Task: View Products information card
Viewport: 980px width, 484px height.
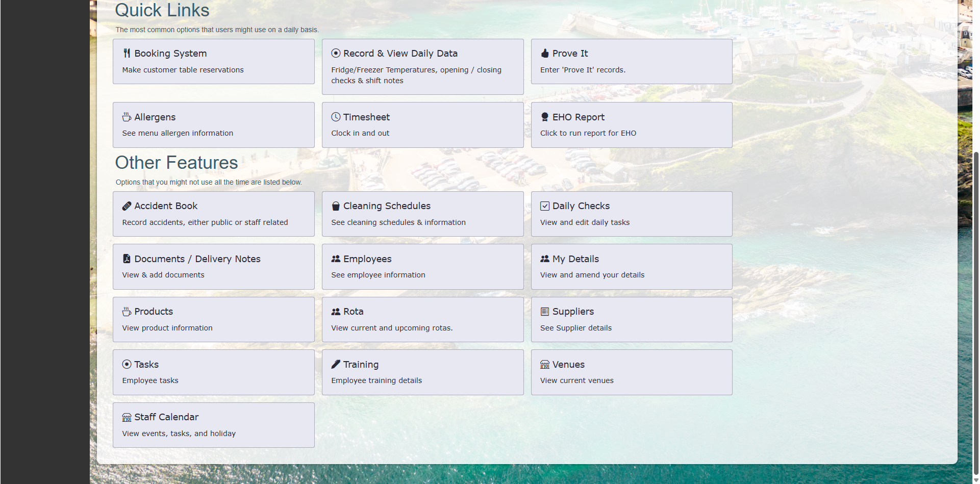Action: point(213,319)
